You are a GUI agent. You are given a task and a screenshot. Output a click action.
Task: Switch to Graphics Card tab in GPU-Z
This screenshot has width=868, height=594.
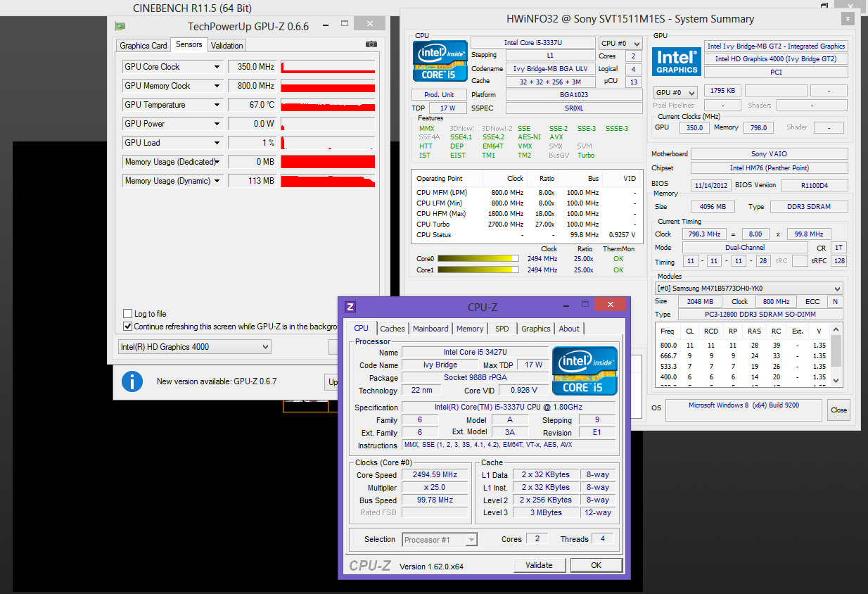tap(143, 46)
